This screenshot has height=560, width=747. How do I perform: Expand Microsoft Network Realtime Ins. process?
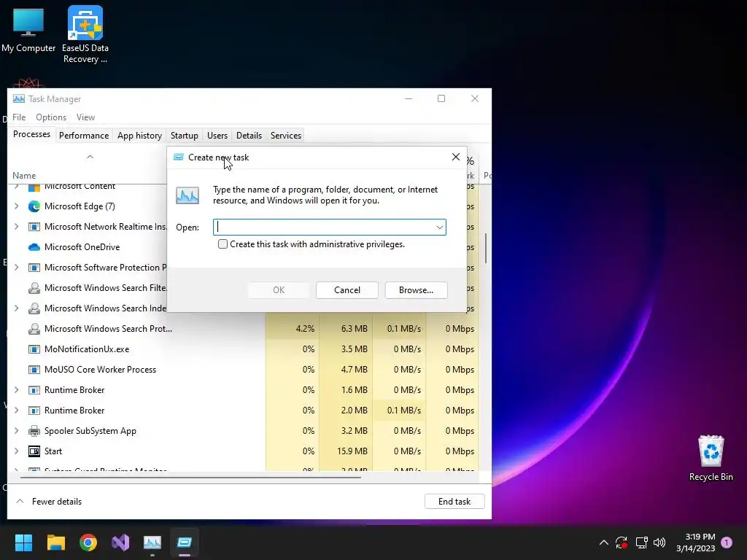click(17, 227)
